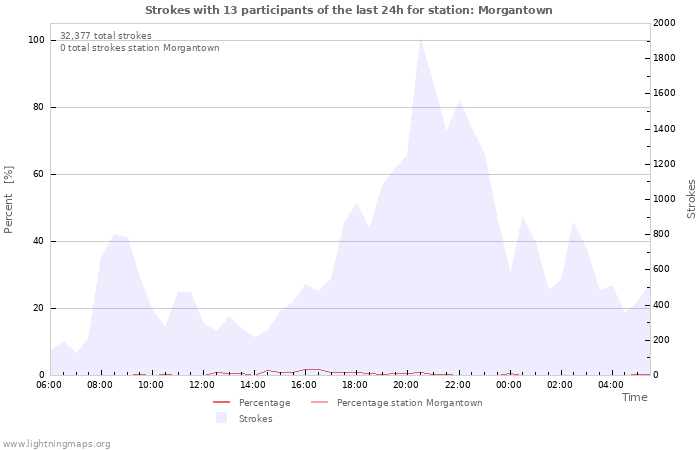The height and width of the screenshot is (450, 700).
Task: Click the 00:00 time axis label
Action: pos(508,385)
